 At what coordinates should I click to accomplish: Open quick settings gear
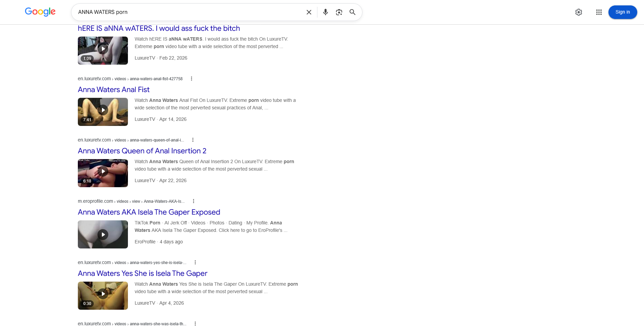pos(579,12)
